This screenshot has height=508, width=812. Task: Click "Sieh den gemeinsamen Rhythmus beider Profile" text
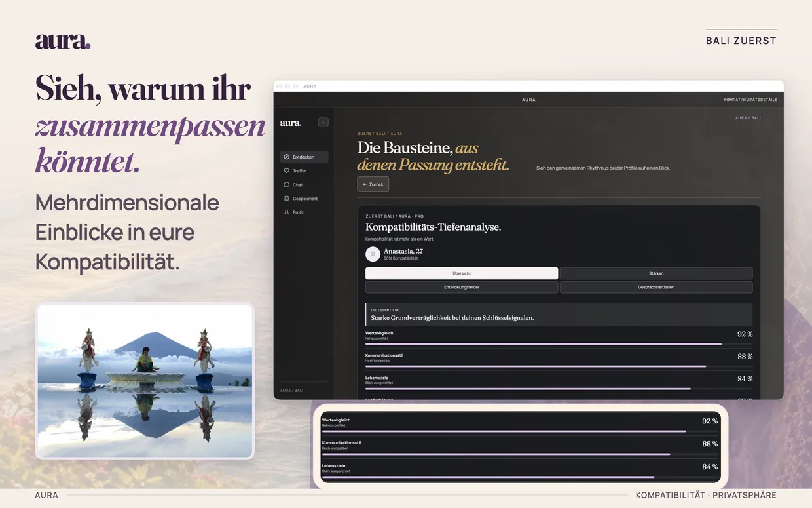tap(603, 168)
